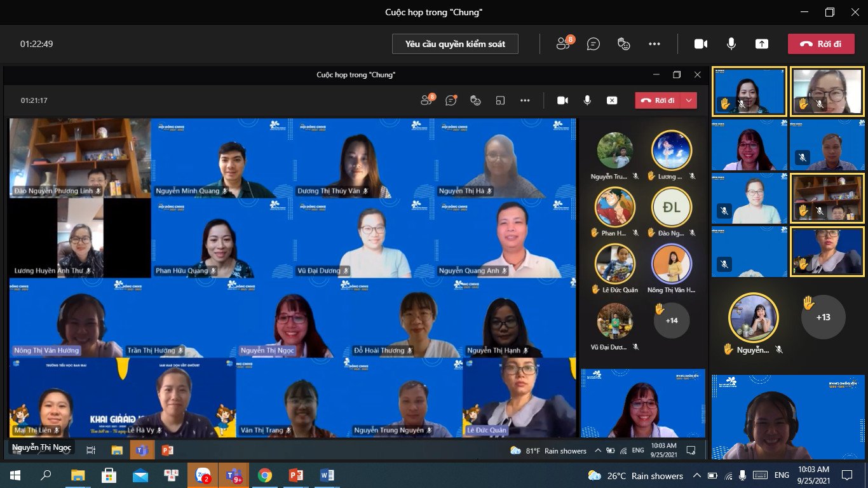Click the red Rời đi button in main toolbar
This screenshot has height=488, width=868.
click(820, 44)
